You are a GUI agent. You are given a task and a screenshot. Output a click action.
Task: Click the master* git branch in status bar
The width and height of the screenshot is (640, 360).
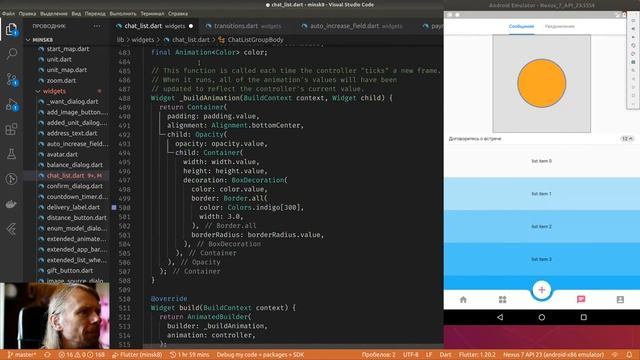(22, 355)
